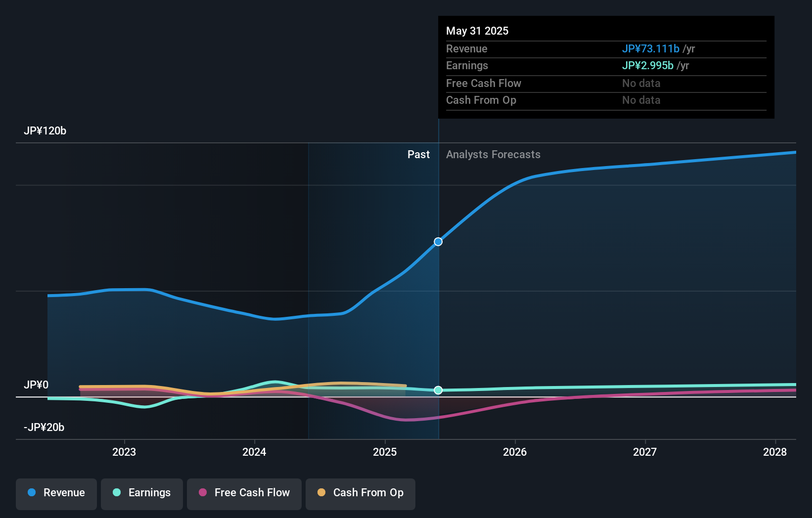Toggle the Cash From Op series visibility
Screen dimensions: 812x518
360,493
